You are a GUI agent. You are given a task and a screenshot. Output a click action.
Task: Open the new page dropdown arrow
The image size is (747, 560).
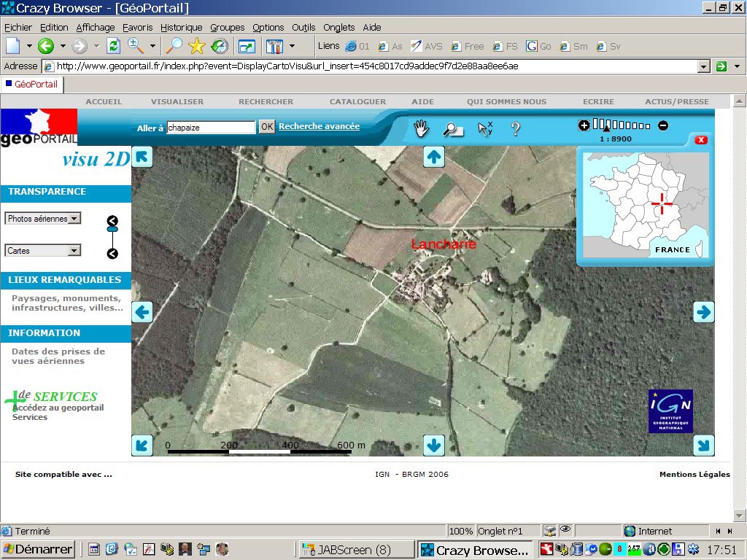tap(29, 46)
